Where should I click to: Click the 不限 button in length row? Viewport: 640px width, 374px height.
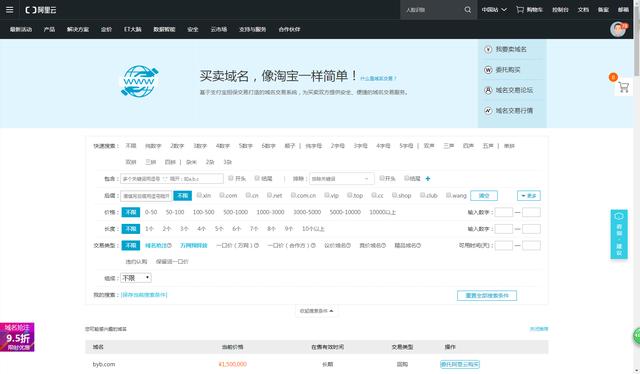131,229
